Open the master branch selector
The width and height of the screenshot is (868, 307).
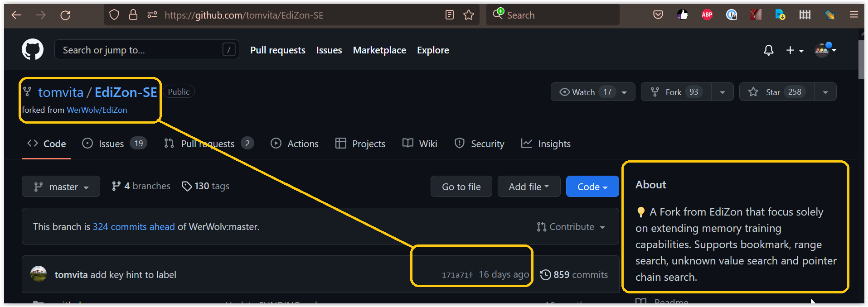click(x=61, y=187)
